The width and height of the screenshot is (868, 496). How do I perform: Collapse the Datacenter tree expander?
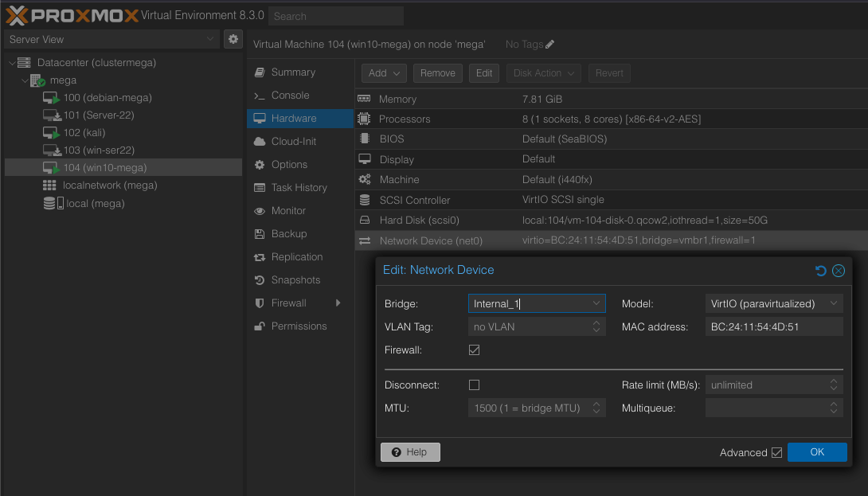pos(12,63)
